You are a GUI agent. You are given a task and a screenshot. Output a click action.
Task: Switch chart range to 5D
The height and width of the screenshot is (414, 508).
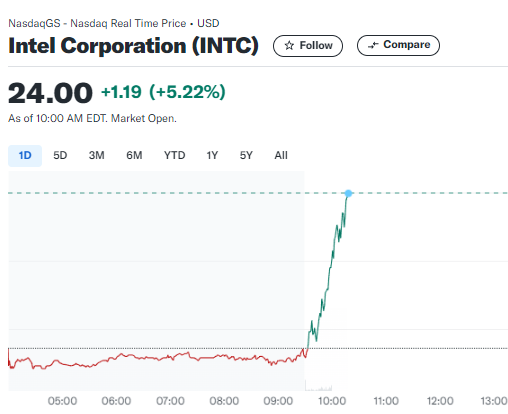[x=60, y=156]
